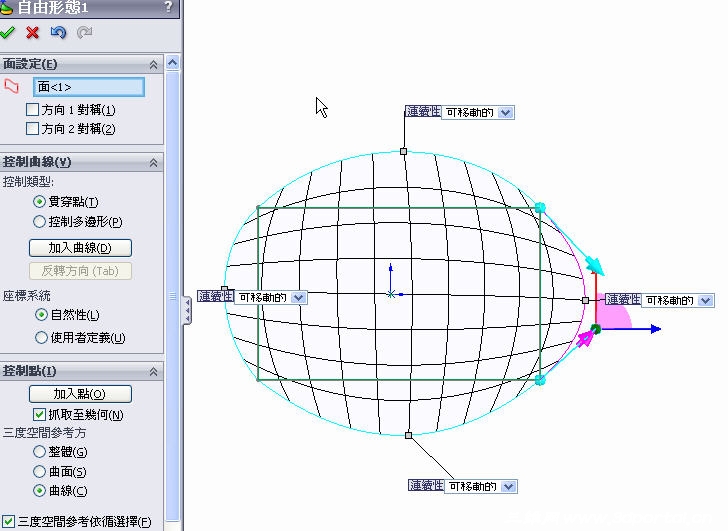The width and height of the screenshot is (728, 531).
Task: Click the 面<1> selection field
Action: click(x=89, y=87)
